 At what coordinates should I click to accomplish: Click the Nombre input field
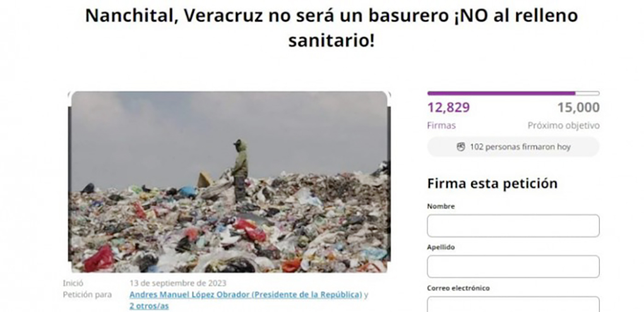click(x=513, y=225)
